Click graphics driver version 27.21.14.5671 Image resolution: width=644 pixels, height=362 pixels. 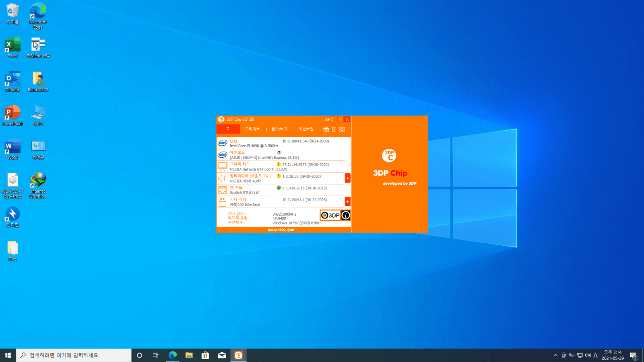pyautogui.click(x=305, y=165)
